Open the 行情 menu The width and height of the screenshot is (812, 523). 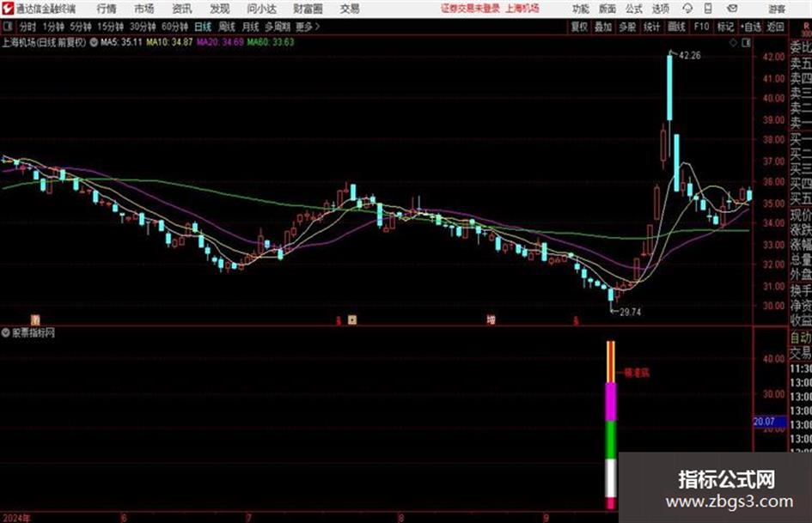pos(107,9)
